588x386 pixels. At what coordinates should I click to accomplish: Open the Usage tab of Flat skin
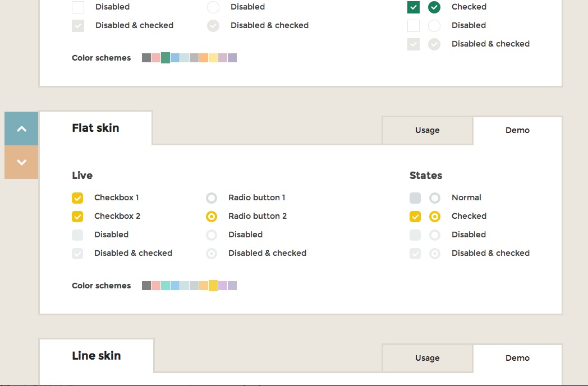pos(427,130)
